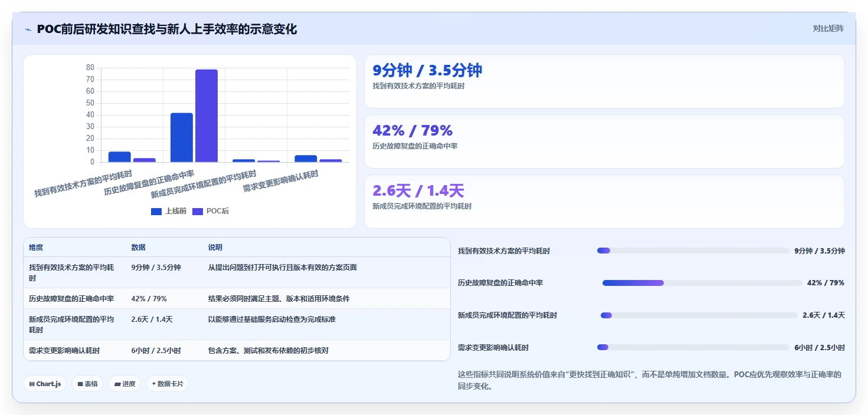The image size is (868, 415).
Task: Click the 找到有效技术方案的平均耗时 progress bar
Action: [693, 251]
